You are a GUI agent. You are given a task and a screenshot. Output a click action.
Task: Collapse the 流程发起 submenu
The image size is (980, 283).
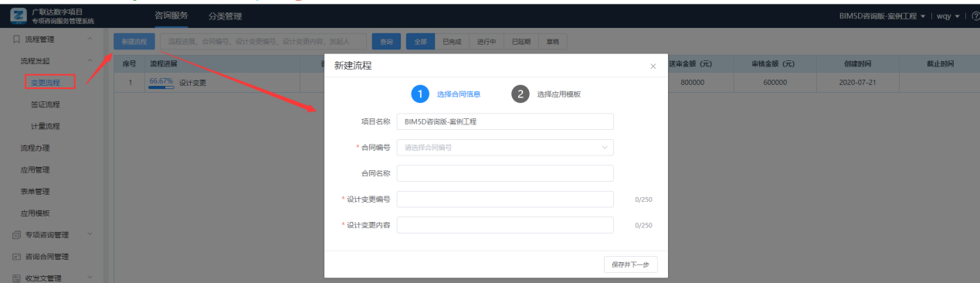tap(90, 60)
